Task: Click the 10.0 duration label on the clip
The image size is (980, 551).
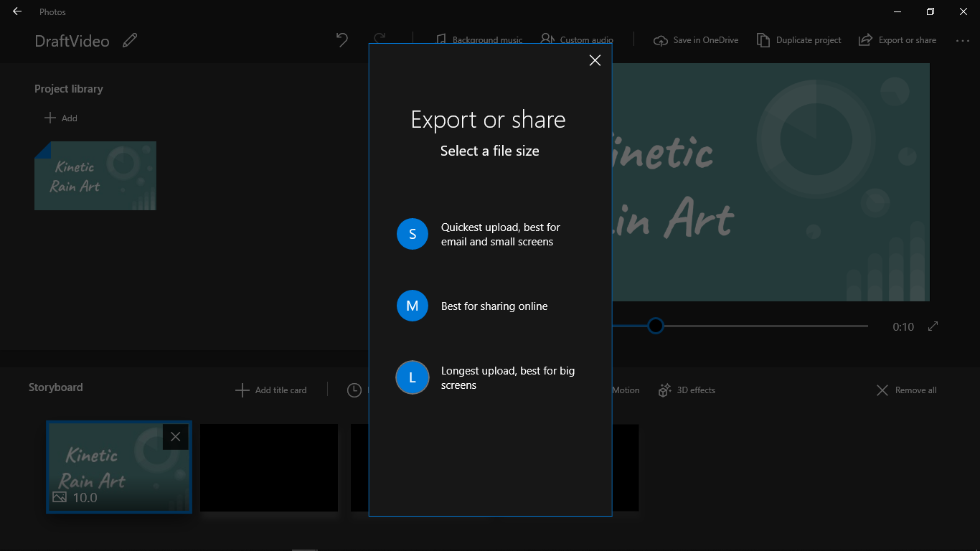Action: click(x=85, y=497)
